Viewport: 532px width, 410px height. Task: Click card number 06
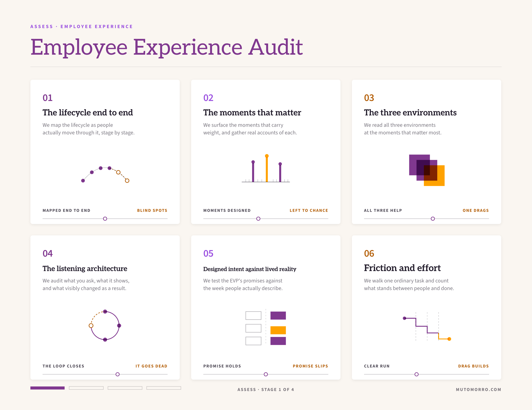click(x=369, y=254)
